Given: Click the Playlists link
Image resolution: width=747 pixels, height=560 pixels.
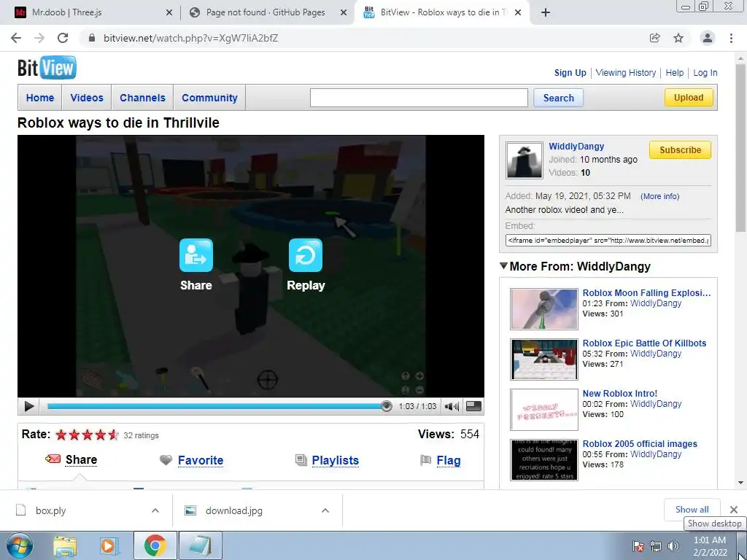Looking at the screenshot, I should pos(335,460).
